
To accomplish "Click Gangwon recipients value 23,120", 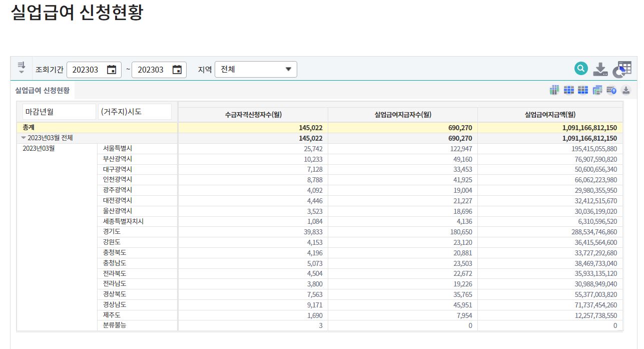I will 462,242.
